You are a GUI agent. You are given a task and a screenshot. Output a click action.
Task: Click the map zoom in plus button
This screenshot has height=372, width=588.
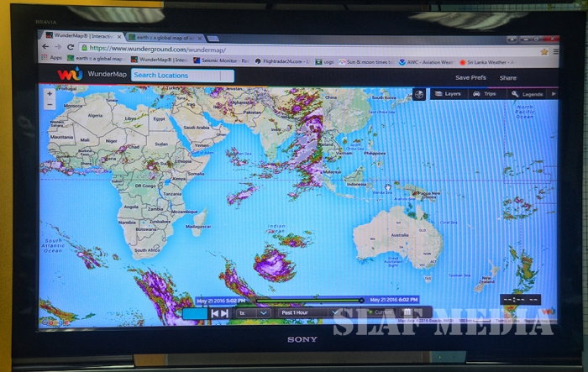pos(49,94)
